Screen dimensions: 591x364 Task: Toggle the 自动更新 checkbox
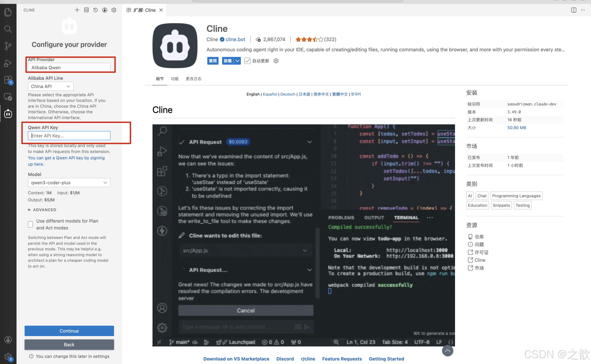pyautogui.click(x=248, y=61)
